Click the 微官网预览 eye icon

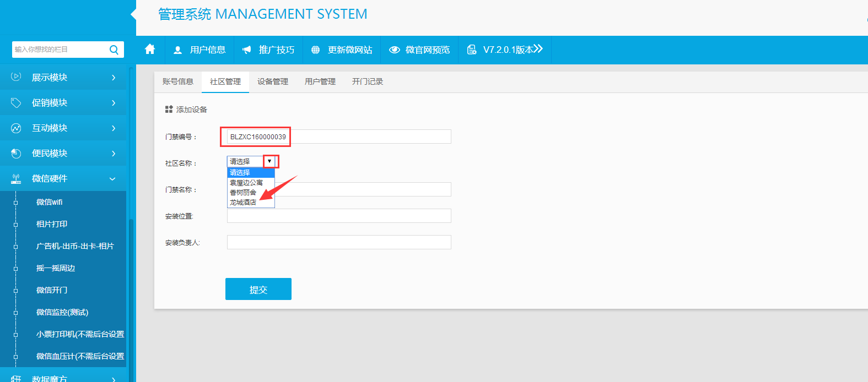pyautogui.click(x=394, y=50)
